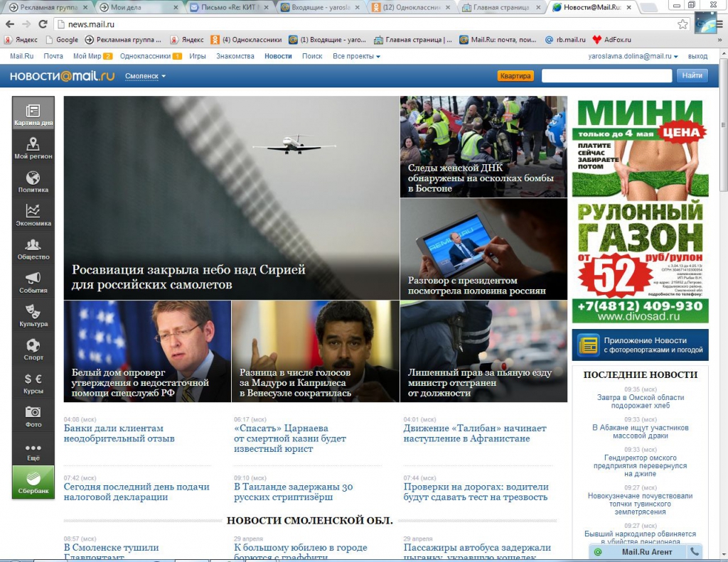Read Банки дали клиентам неодобрительный отзыв
The width and height of the screenshot is (728, 562).
pyautogui.click(x=119, y=433)
